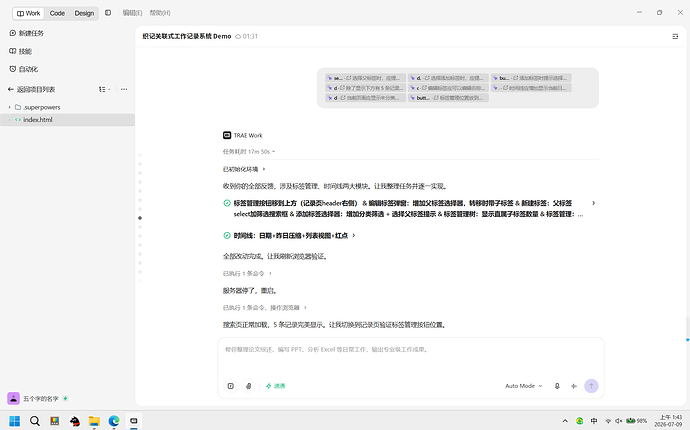Click the purple user avatar icon

pos(14,398)
